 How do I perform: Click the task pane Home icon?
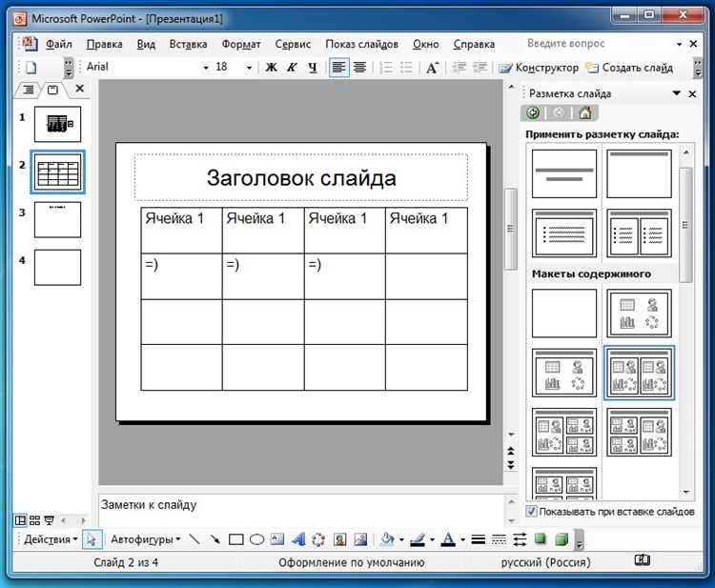point(585,112)
